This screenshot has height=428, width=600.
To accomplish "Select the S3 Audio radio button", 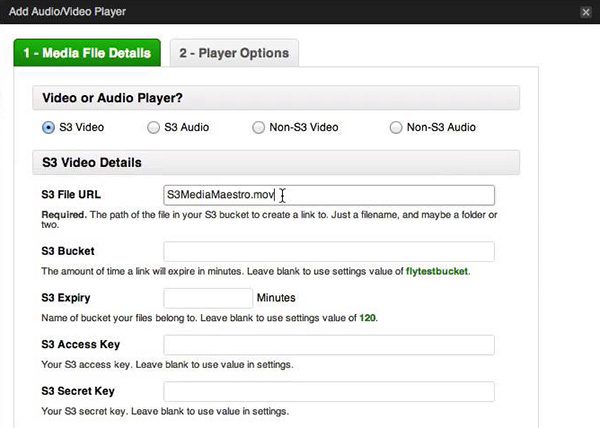I will point(153,127).
